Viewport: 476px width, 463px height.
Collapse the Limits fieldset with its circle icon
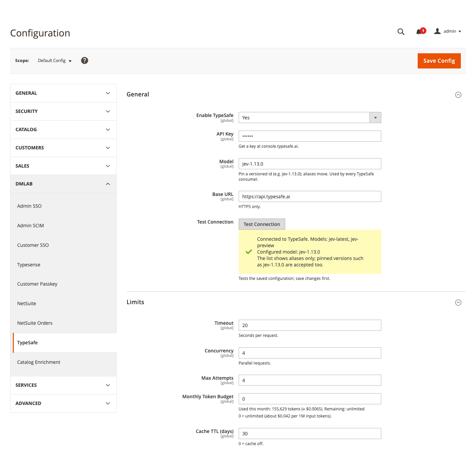(458, 302)
